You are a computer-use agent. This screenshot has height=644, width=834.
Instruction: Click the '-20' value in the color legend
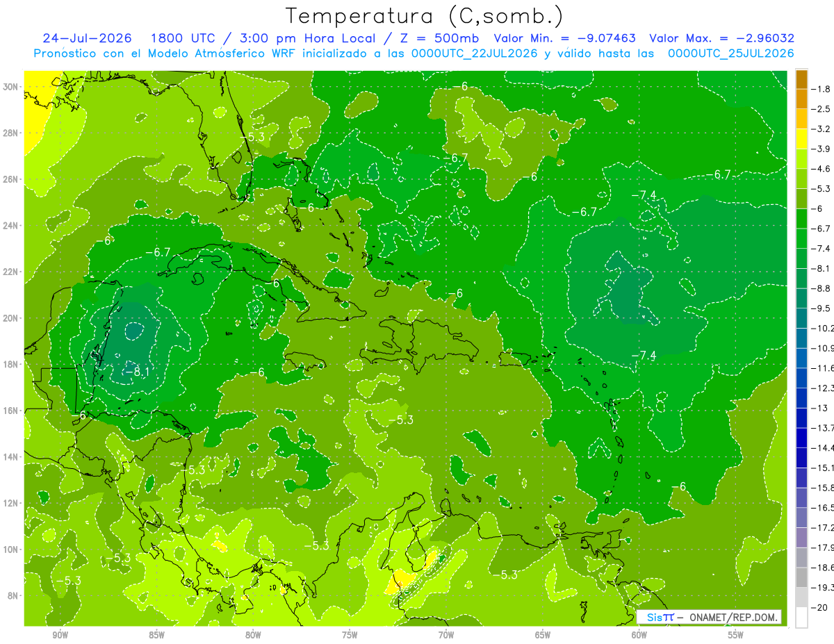[x=819, y=607]
